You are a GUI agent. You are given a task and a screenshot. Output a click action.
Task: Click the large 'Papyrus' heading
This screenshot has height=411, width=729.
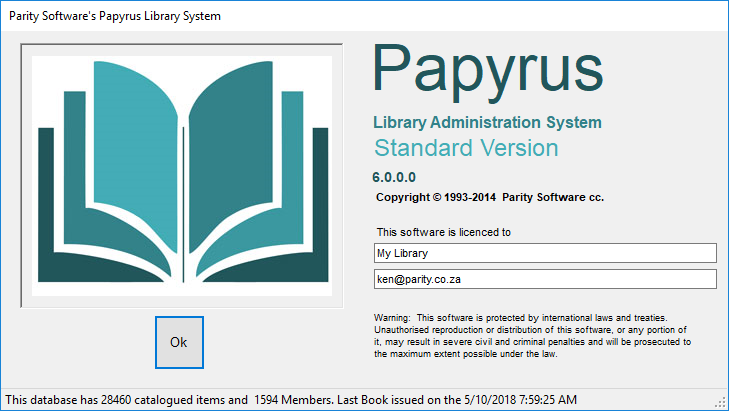[488, 71]
